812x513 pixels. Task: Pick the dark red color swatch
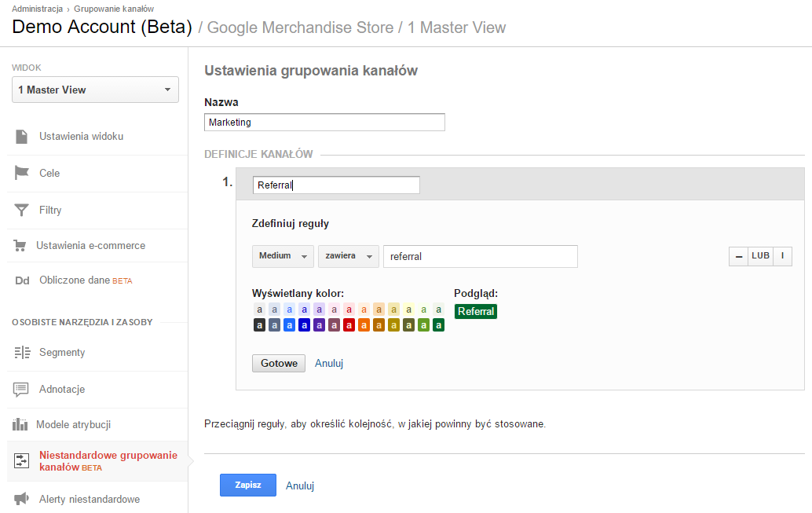349,324
